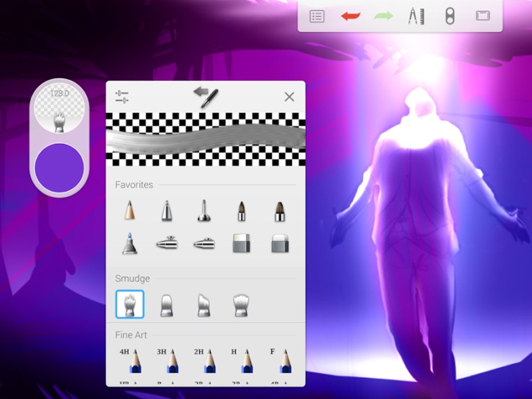Toggle the highlighted smudge brush selection
This screenshot has width=532, height=399.
click(130, 304)
